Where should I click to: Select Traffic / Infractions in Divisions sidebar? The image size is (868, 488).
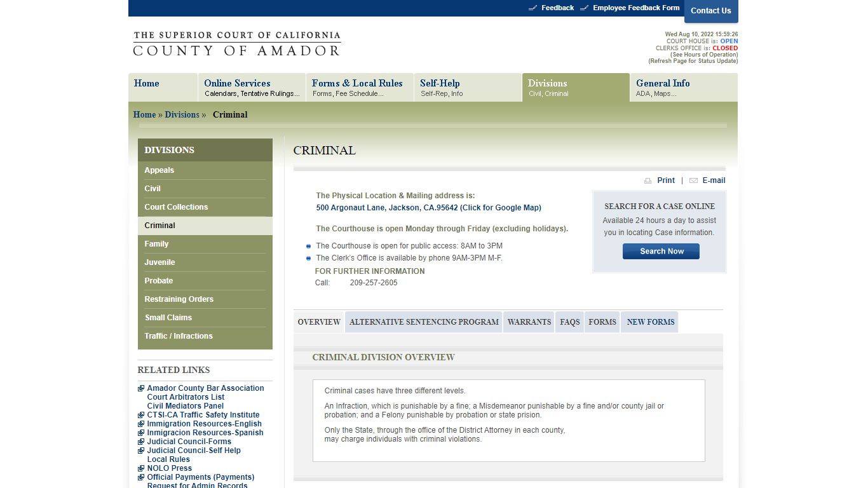pos(205,336)
